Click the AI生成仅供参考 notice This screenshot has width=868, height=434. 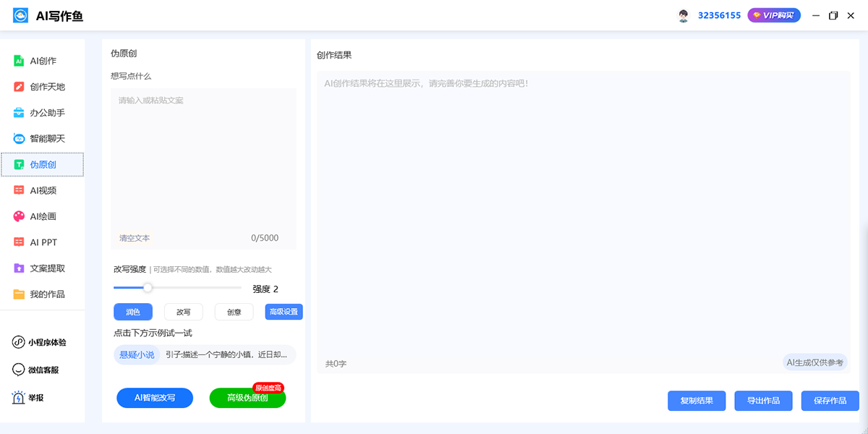(x=815, y=362)
